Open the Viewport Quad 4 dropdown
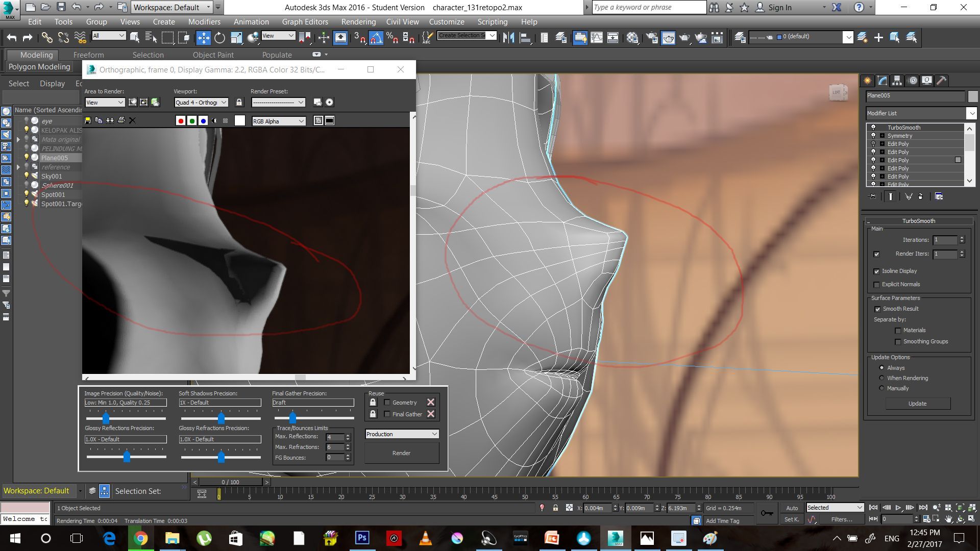980x551 pixels. tap(201, 103)
